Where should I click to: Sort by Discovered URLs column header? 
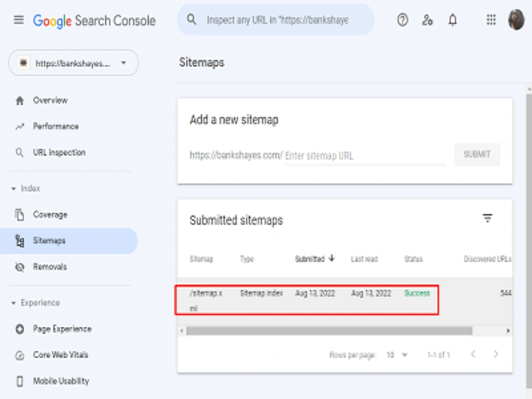[x=487, y=259]
